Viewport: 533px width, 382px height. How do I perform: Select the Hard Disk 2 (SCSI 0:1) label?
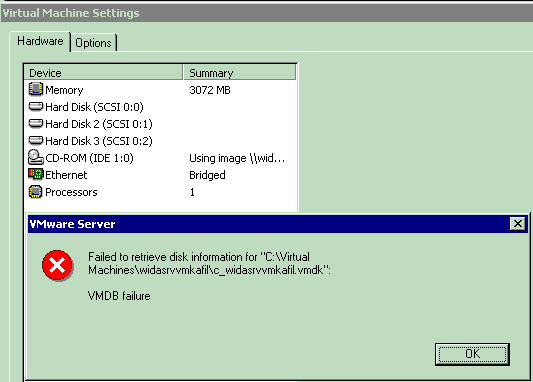click(99, 124)
